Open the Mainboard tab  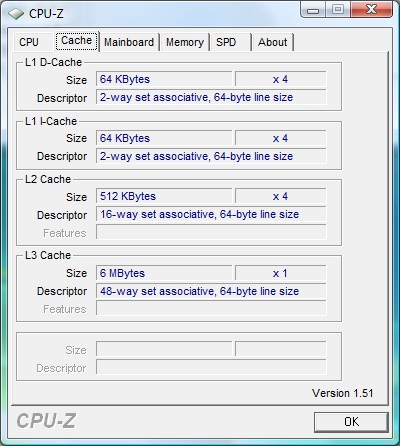pos(129,42)
